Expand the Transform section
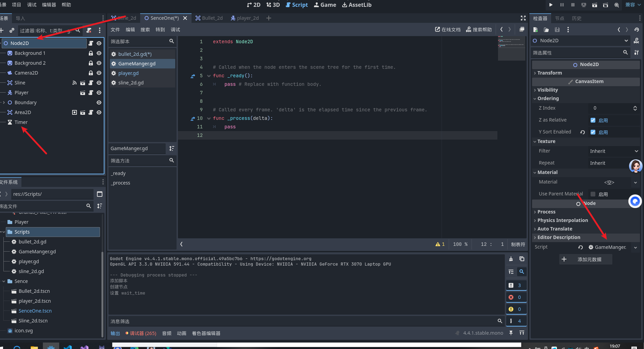 [x=550, y=73]
